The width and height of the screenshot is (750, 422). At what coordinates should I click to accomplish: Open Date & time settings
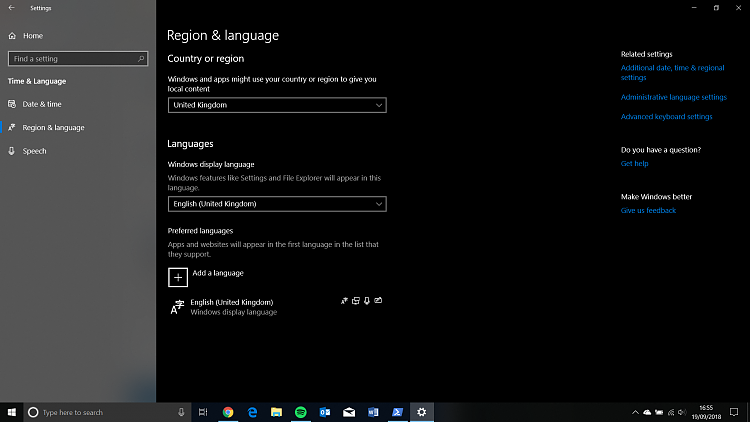42,104
